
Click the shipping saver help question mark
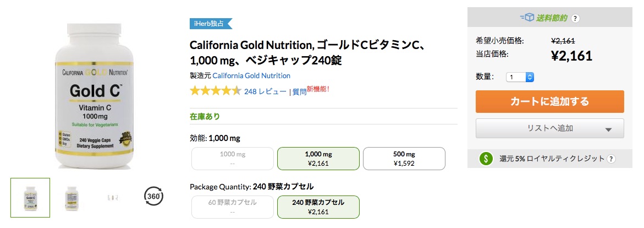[x=576, y=18]
